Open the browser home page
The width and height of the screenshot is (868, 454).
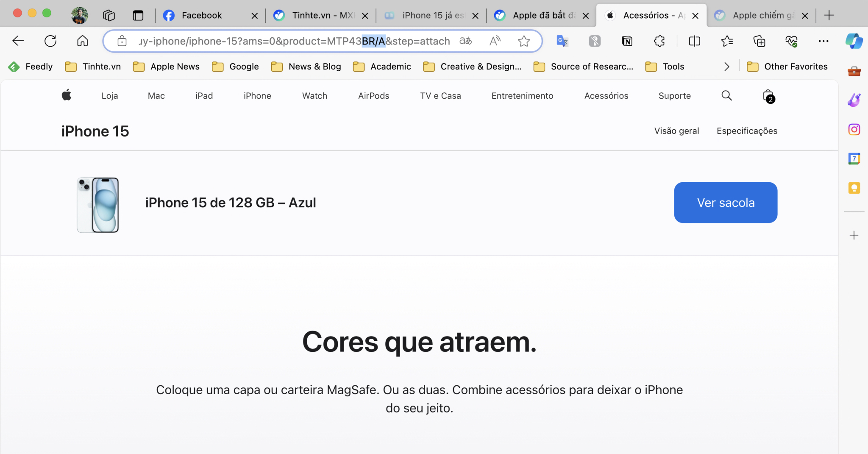(83, 41)
